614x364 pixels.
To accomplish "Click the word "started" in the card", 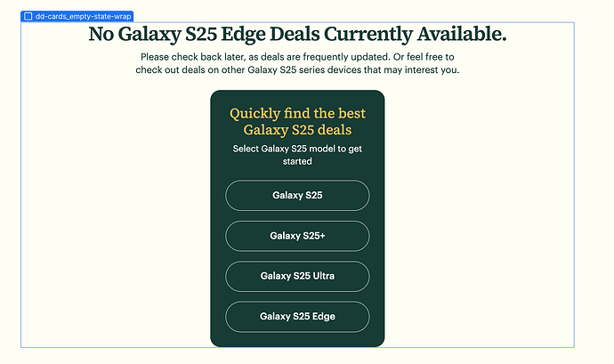I will click(297, 161).
